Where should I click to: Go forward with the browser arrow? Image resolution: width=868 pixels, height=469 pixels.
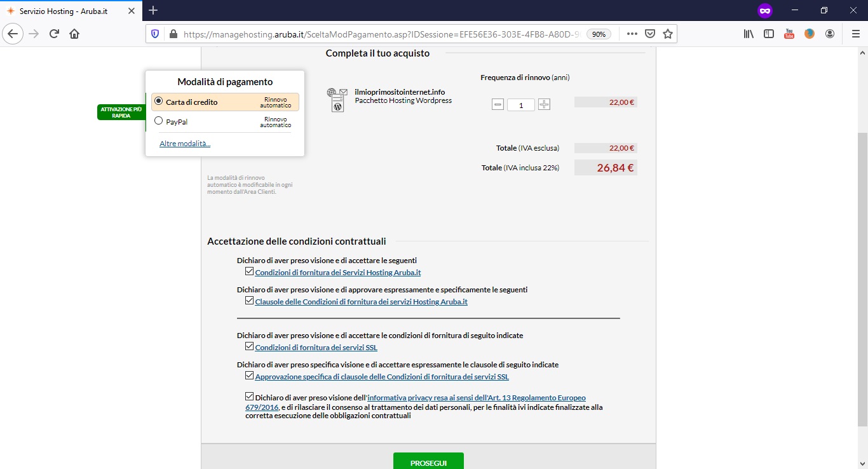click(34, 34)
